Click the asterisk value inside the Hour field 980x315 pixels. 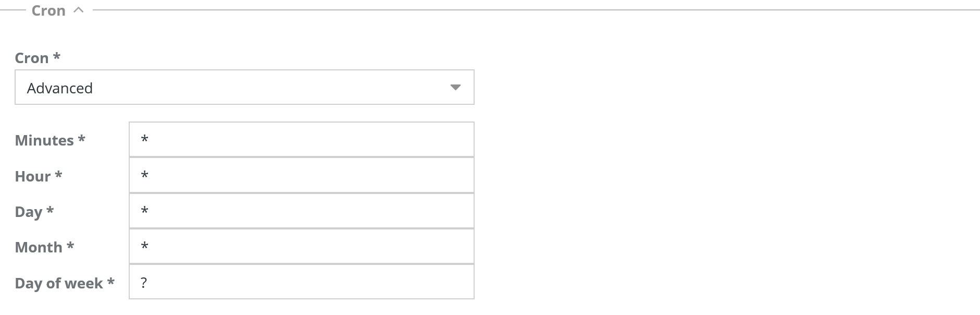[x=145, y=175]
